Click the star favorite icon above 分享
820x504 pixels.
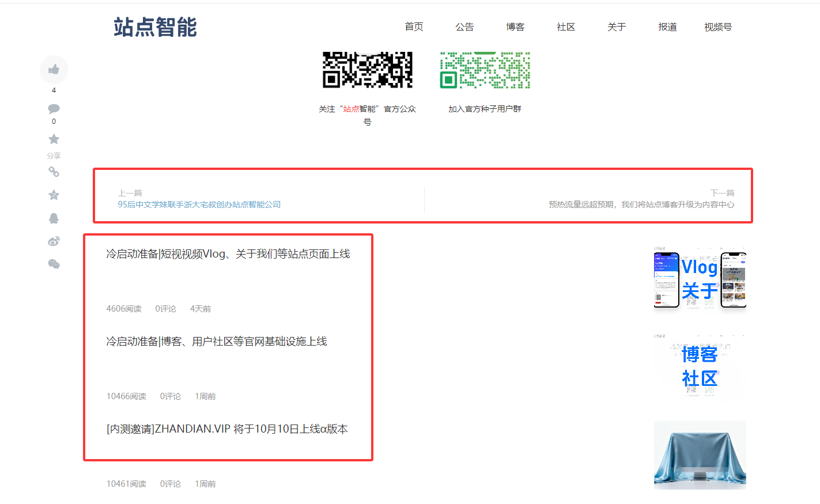point(54,139)
